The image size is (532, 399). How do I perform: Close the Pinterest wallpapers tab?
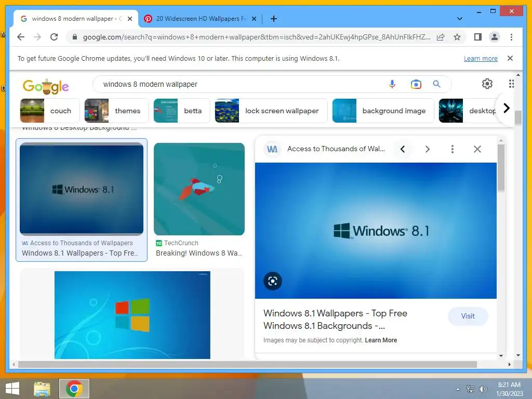[x=254, y=19]
